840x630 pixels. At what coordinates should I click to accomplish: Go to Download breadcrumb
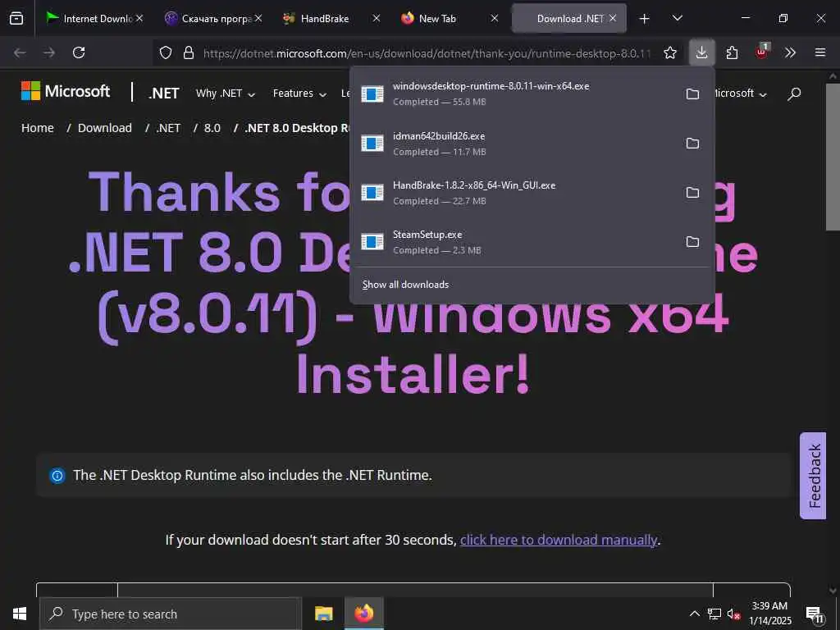104,128
